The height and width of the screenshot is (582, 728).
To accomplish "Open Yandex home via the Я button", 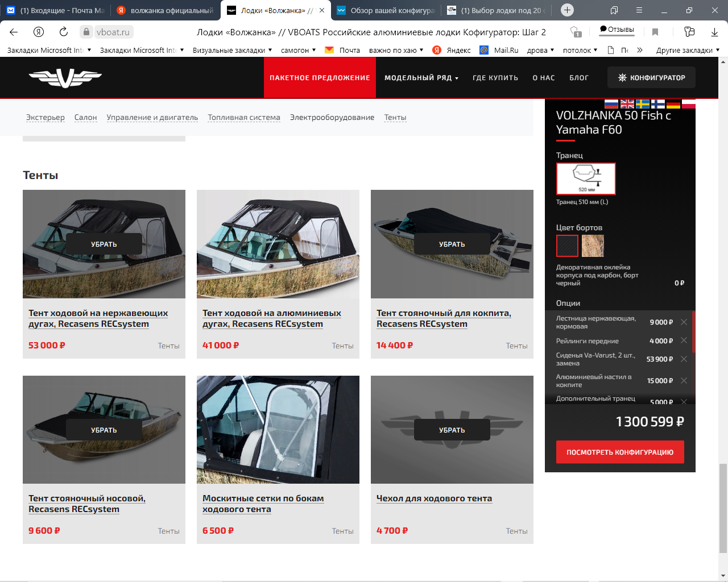I will (x=39, y=32).
